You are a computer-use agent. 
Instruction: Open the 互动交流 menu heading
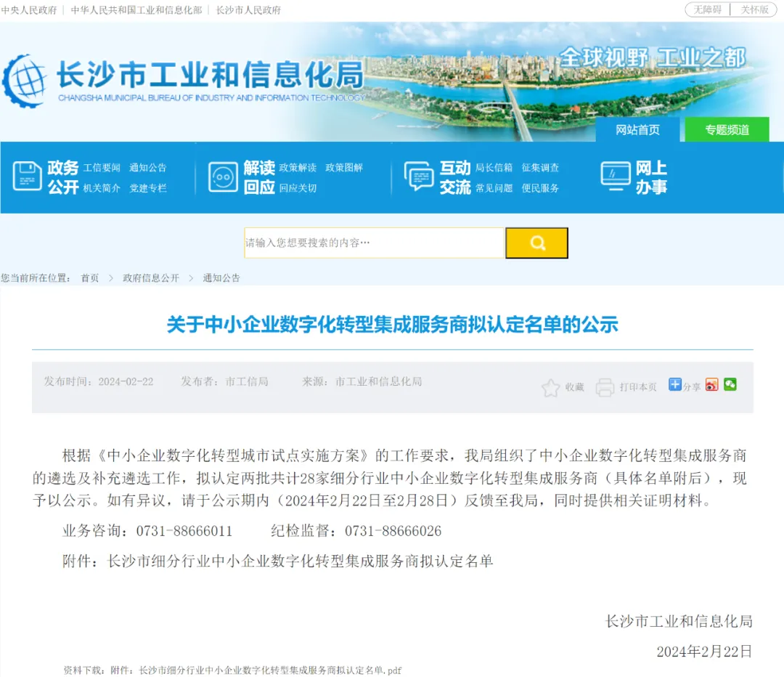pos(455,177)
